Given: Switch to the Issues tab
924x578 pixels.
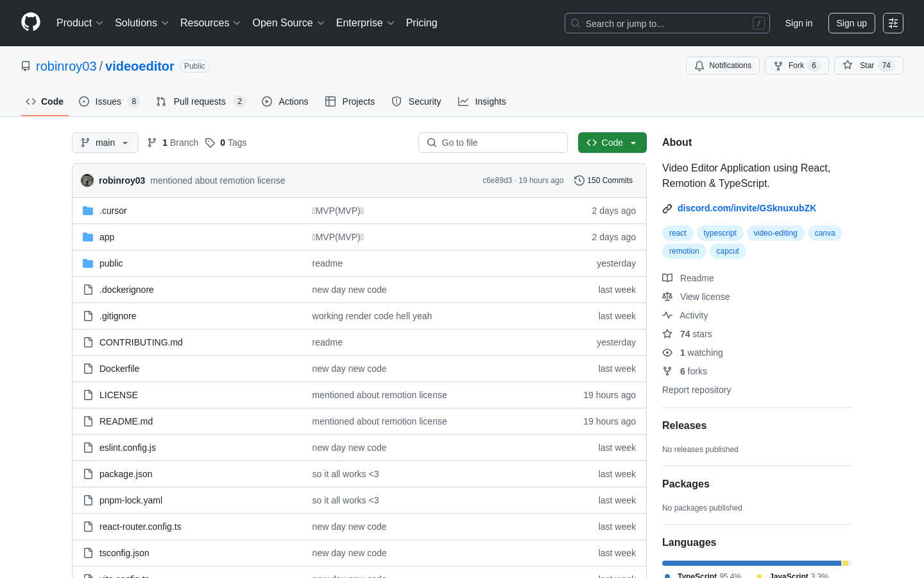Looking at the screenshot, I should click(x=109, y=101).
